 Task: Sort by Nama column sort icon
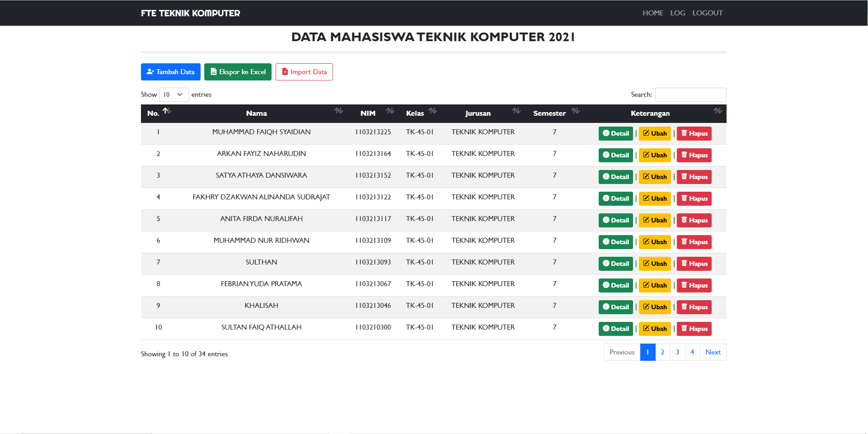pos(338,111)
